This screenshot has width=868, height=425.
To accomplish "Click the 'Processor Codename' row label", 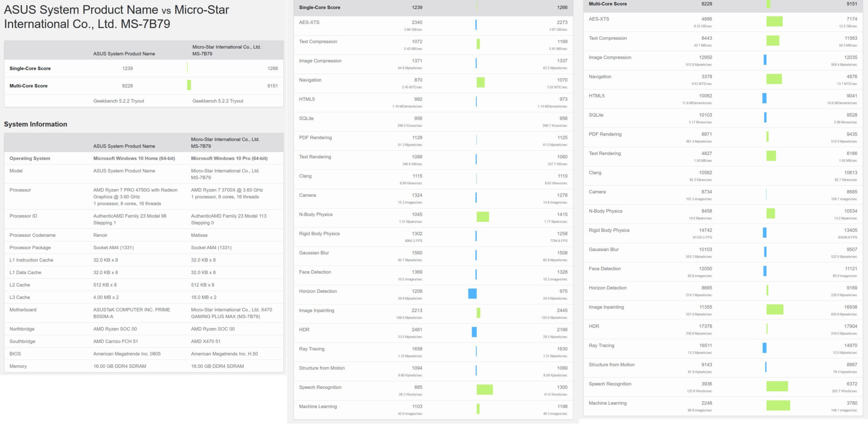I will click(x=32, y=235).
